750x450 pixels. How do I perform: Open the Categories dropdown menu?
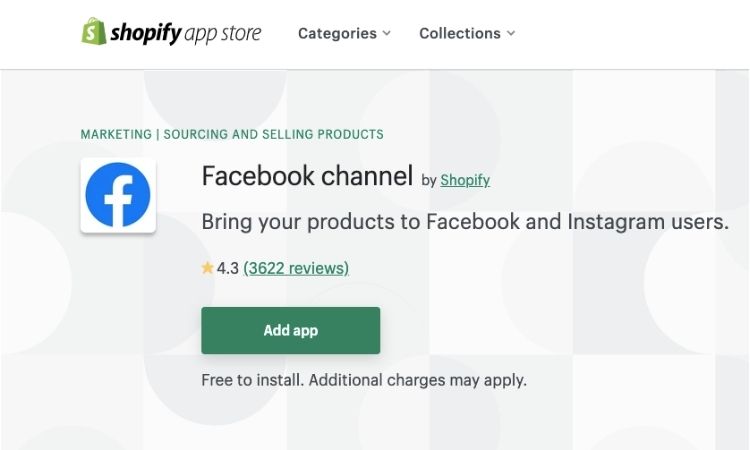[x=344, y=33]
